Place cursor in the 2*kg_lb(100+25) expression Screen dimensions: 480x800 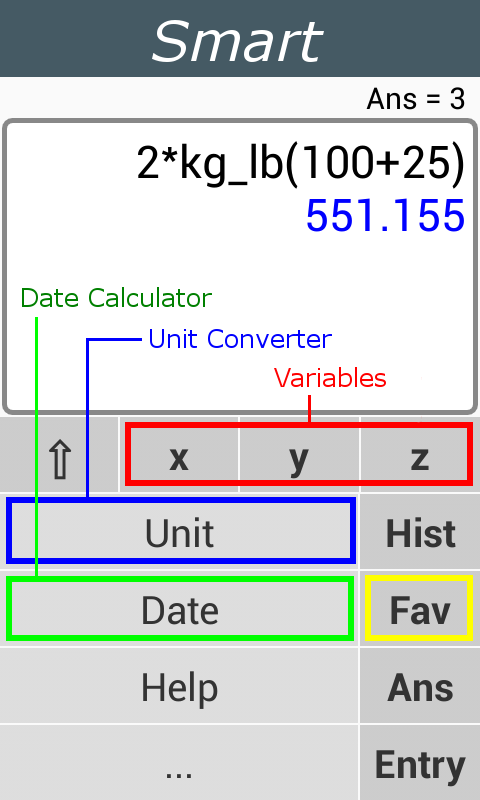[x=301, y=164]
